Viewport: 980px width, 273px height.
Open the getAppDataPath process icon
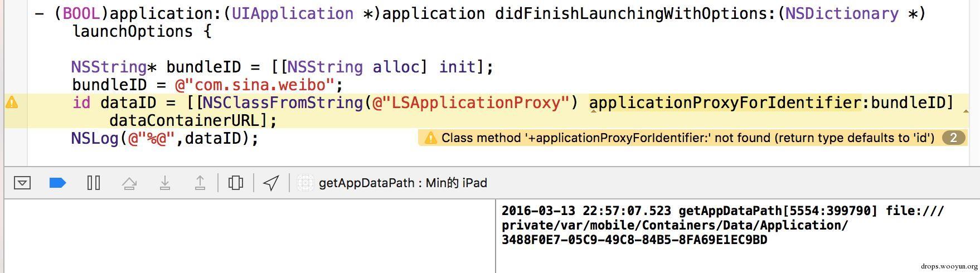[x=305, y=183]
